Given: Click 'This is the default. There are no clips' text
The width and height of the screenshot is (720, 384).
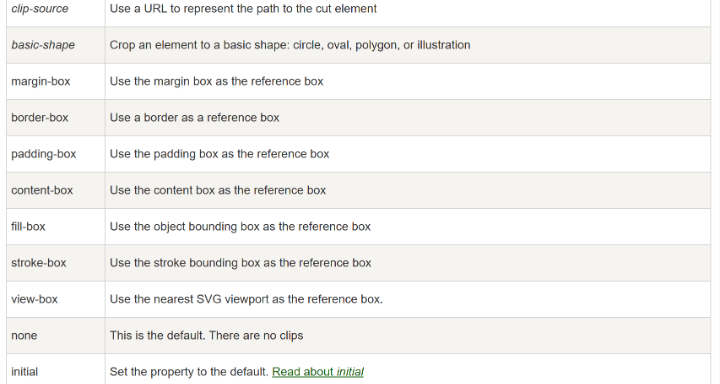Looking at the screenshot, I should (206, 335).
